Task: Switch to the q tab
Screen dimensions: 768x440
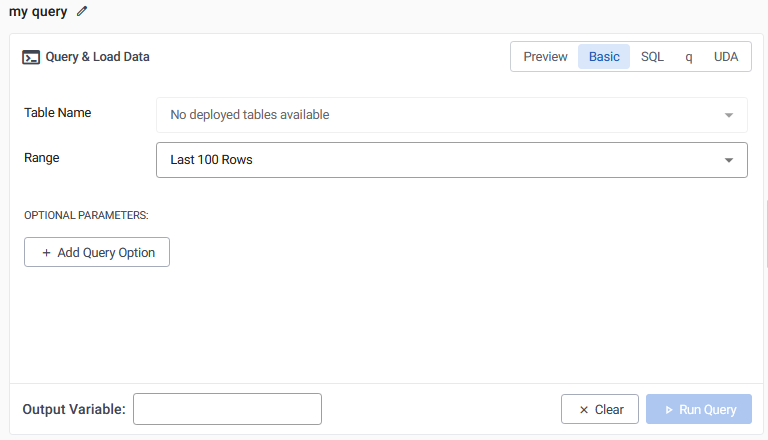Action: coord(689,57)
